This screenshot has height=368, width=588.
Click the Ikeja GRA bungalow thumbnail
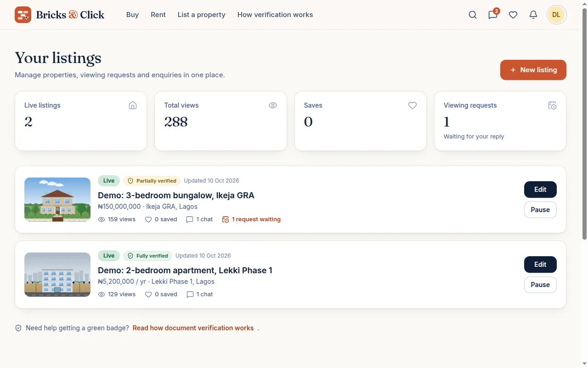[x=57, y=200]
